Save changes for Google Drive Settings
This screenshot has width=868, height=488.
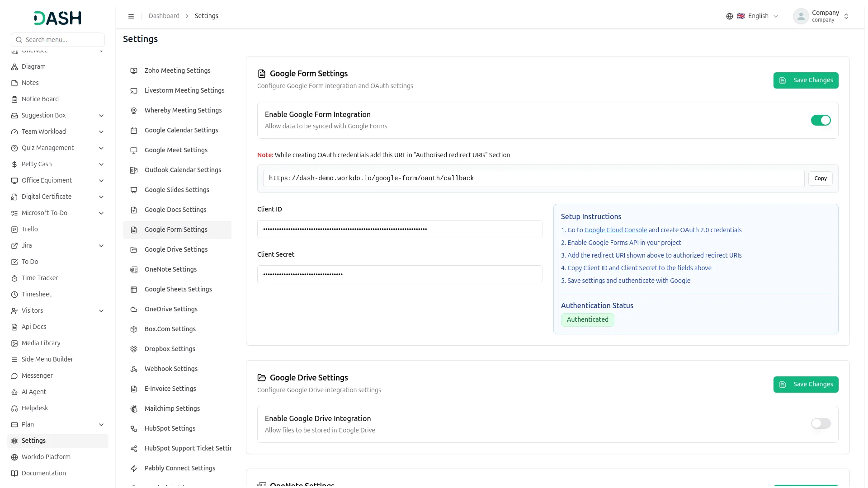(x=806, y=385)
